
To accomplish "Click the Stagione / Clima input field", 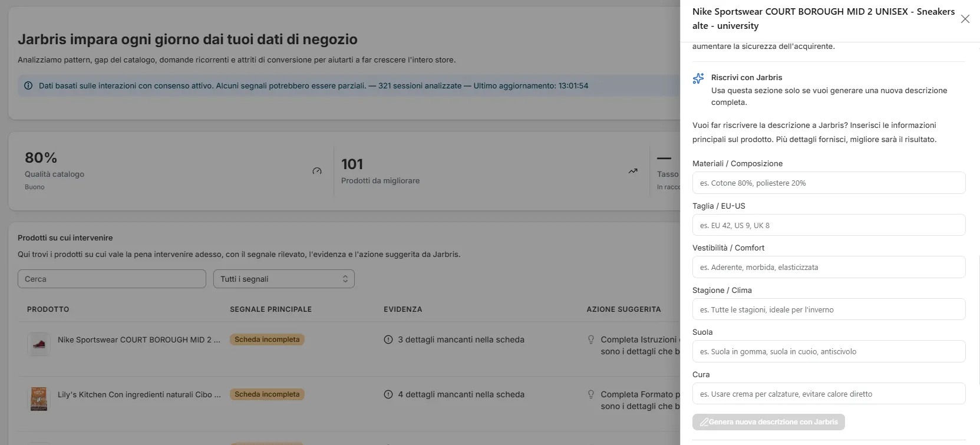I will pyautogui.click(x=829, y=309).
